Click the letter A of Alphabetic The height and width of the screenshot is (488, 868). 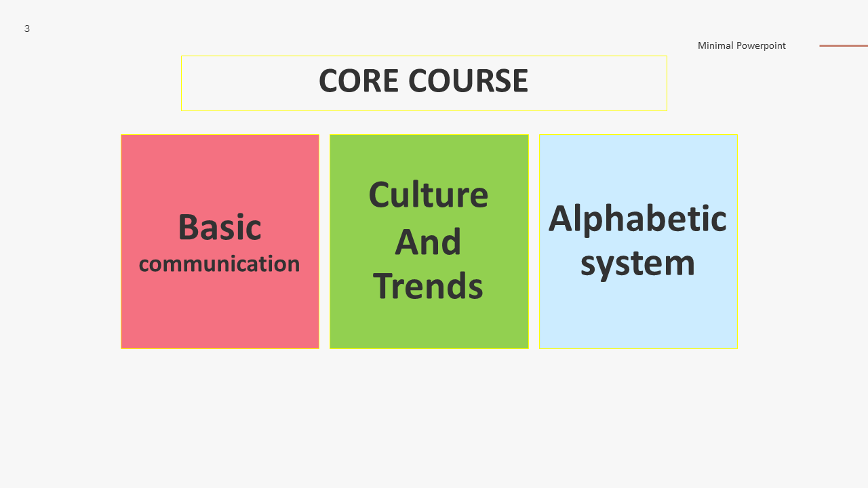click(561, 218)
